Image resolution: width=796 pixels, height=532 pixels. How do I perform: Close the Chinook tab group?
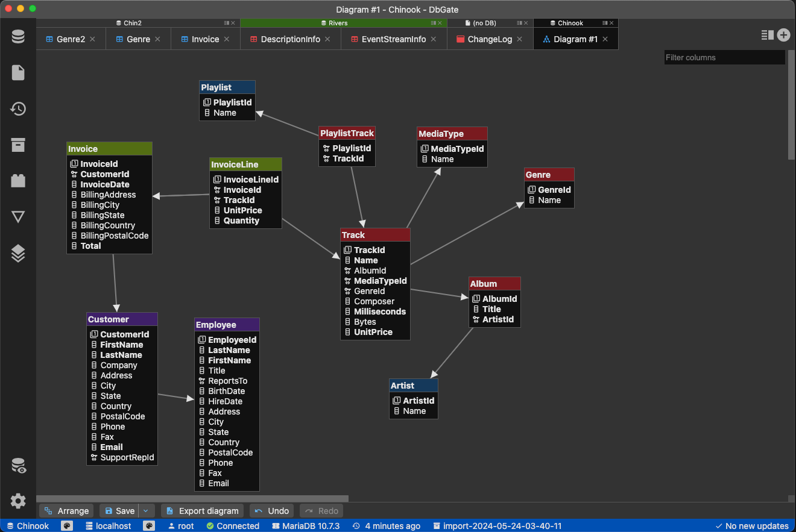pos(612,23)
